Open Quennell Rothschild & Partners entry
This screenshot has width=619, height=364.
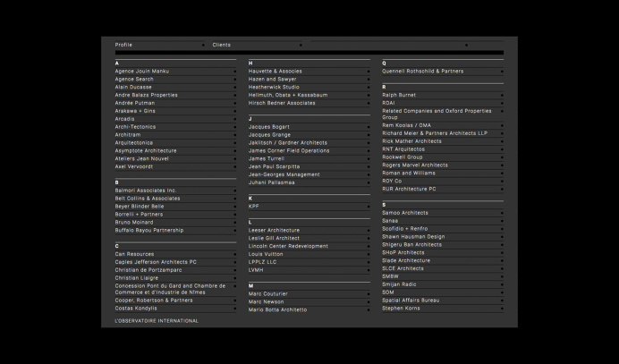422,72
